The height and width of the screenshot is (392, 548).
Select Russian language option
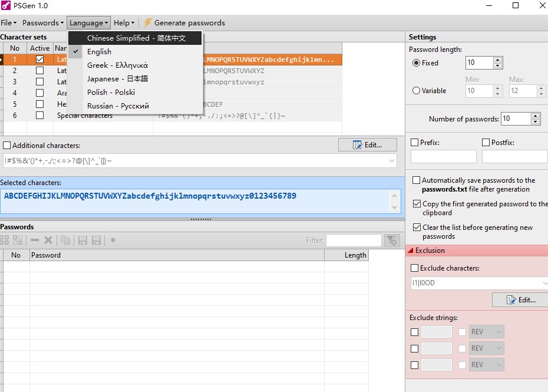pos(118,106)
